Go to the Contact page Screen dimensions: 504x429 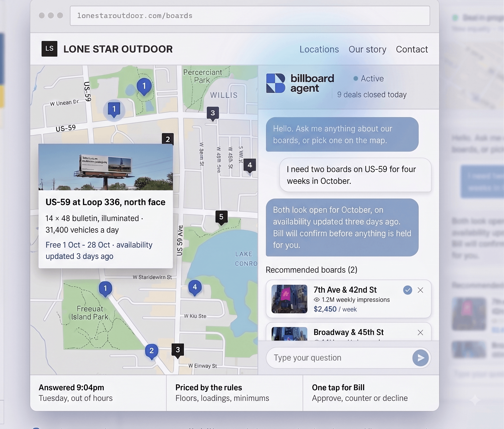click(412, 49)
